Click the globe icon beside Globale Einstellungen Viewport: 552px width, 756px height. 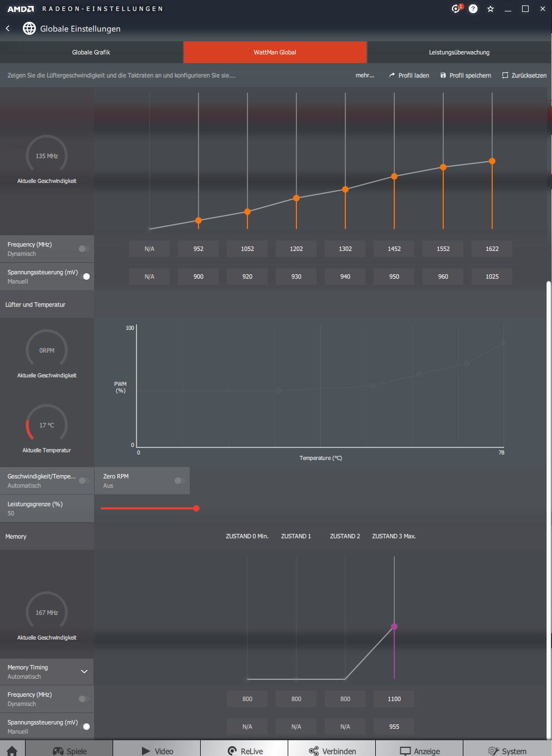[x=29, y=28]
